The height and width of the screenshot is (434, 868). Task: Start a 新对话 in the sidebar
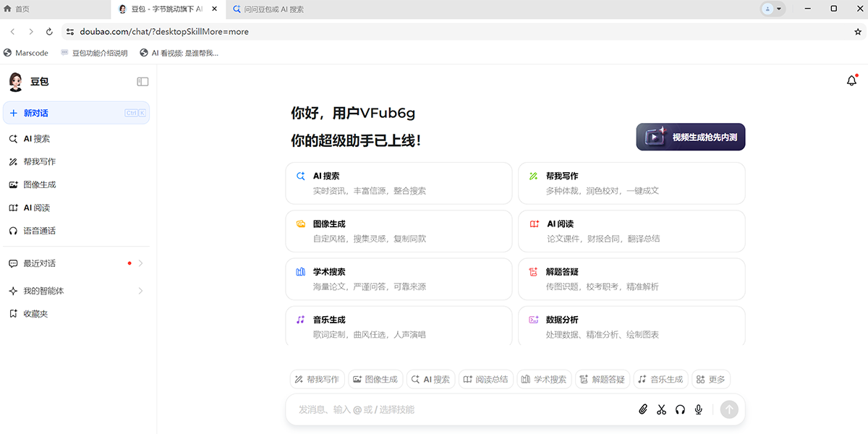click(76, 113)
